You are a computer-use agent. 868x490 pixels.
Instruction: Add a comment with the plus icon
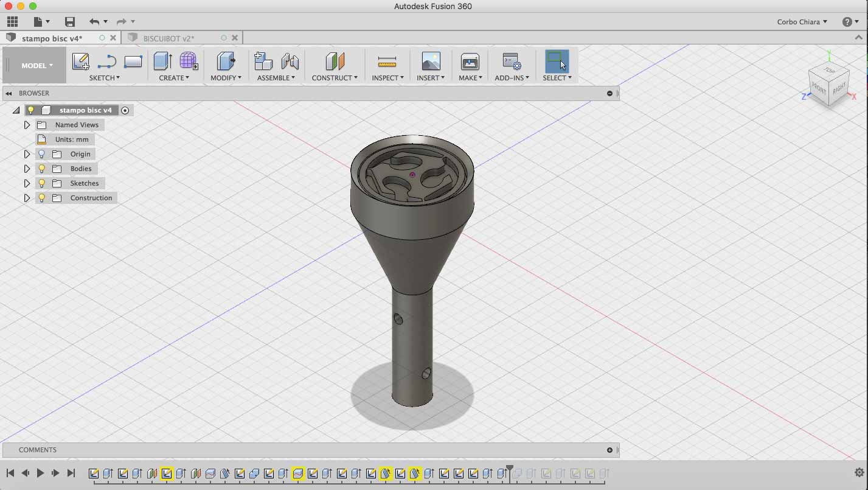point(609,450)
